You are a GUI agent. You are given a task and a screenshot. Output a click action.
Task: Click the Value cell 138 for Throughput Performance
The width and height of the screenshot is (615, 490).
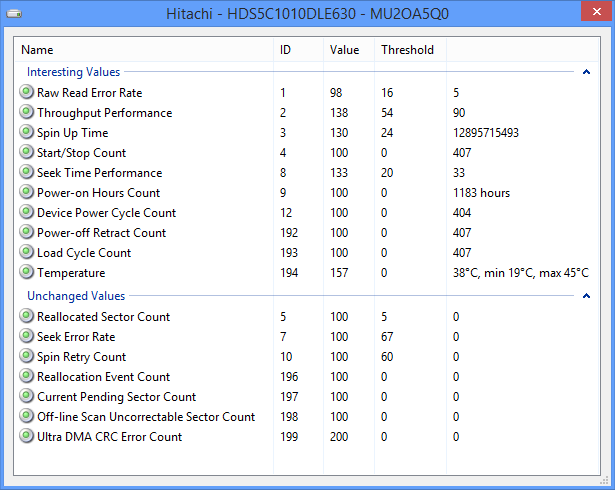339,113
